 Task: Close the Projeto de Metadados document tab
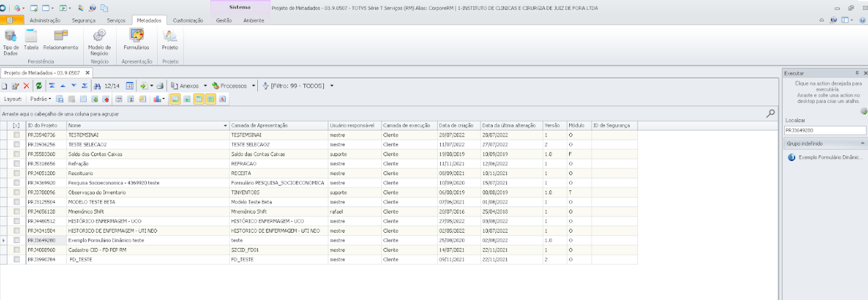coord(87,72)
